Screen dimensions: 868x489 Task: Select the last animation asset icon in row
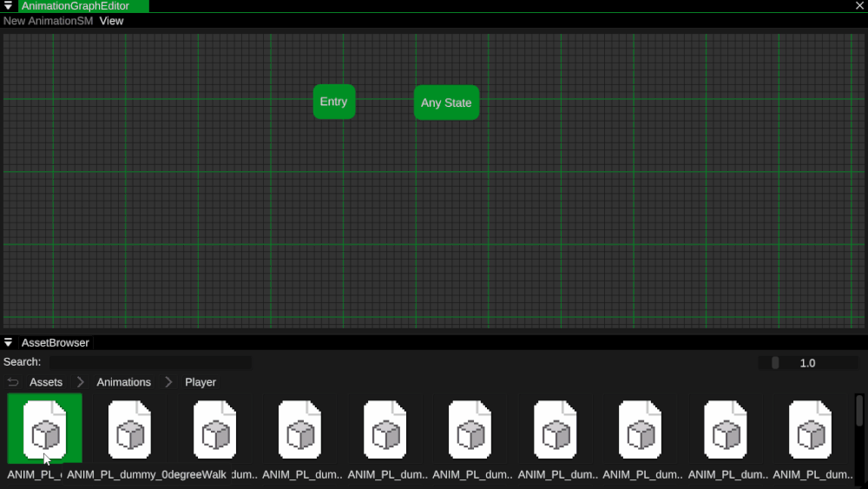[810, 429]
